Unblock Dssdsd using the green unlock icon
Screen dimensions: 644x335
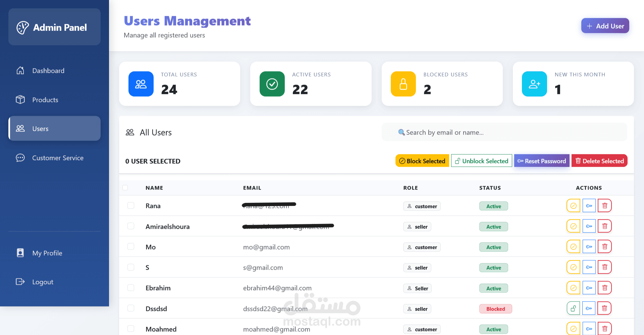573,308
